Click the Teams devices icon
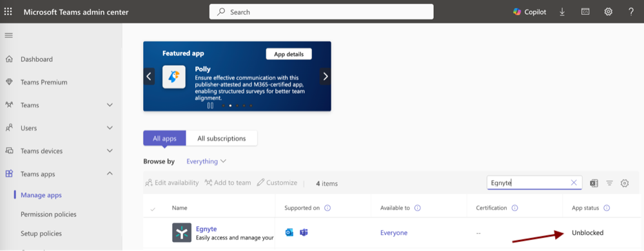The width and height of the screenshot is (644, 251). pos(9,151)
